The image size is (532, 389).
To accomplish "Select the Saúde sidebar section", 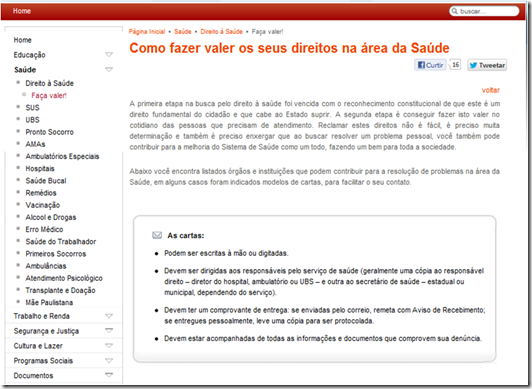I will [x=25, y=70].
